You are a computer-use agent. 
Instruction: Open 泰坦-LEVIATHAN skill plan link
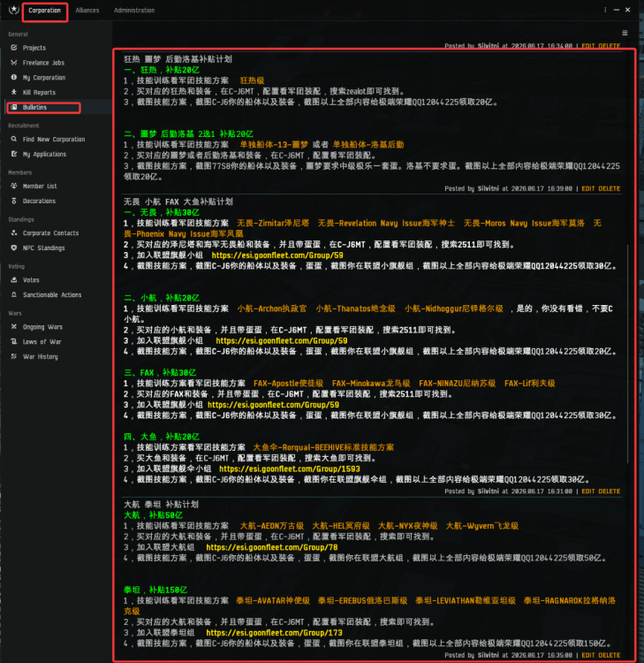click(466, 600)
